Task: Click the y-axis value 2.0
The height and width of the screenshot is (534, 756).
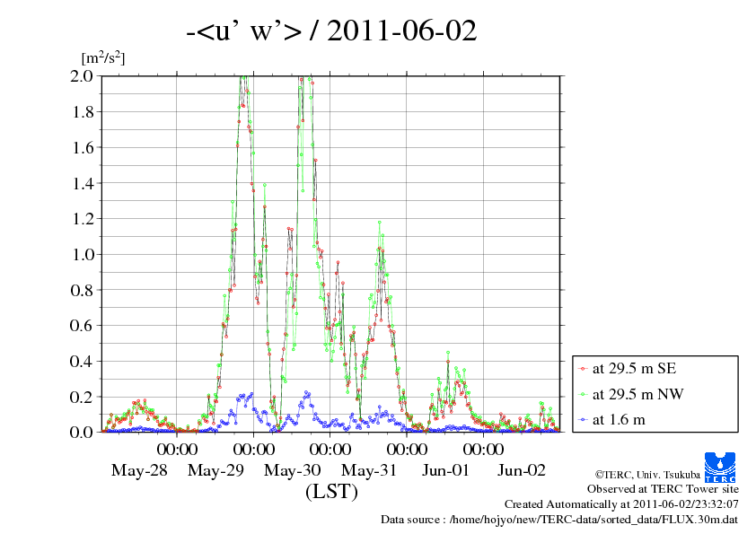Action: tap(82, 75)
